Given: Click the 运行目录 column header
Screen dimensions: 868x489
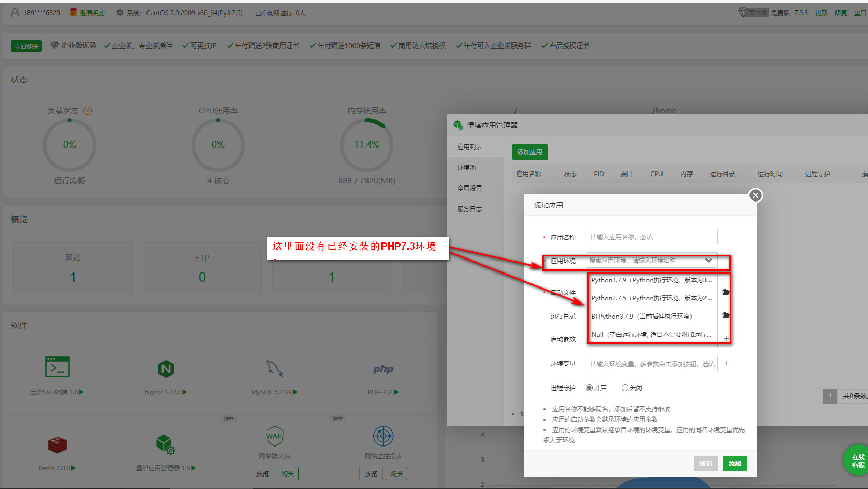Looking at the screenshot, I should tap(722, 174).
